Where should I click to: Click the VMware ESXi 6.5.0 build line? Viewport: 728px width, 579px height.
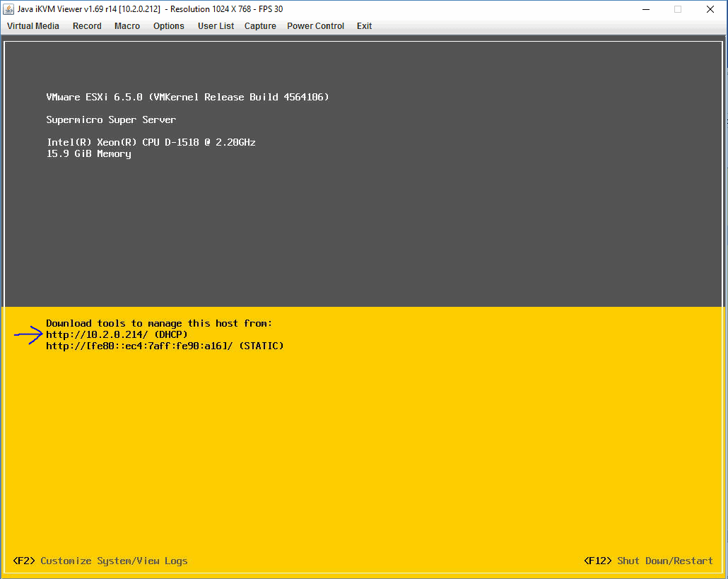tap(187, 97)
